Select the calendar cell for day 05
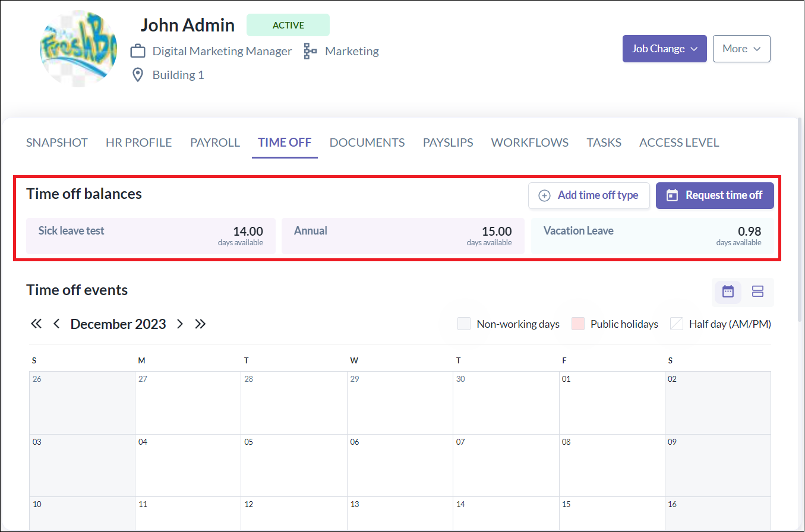The height and width of the screenshot is (532, 805). point(294,465)
